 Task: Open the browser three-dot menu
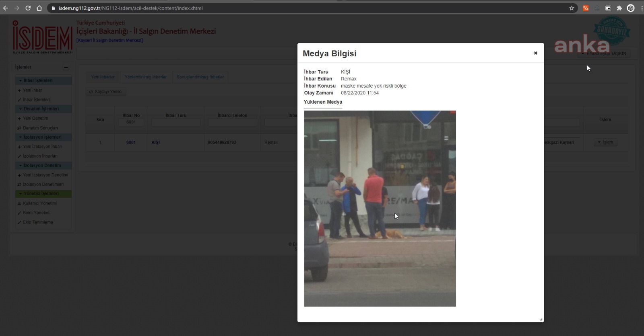[x=641, y=8]
